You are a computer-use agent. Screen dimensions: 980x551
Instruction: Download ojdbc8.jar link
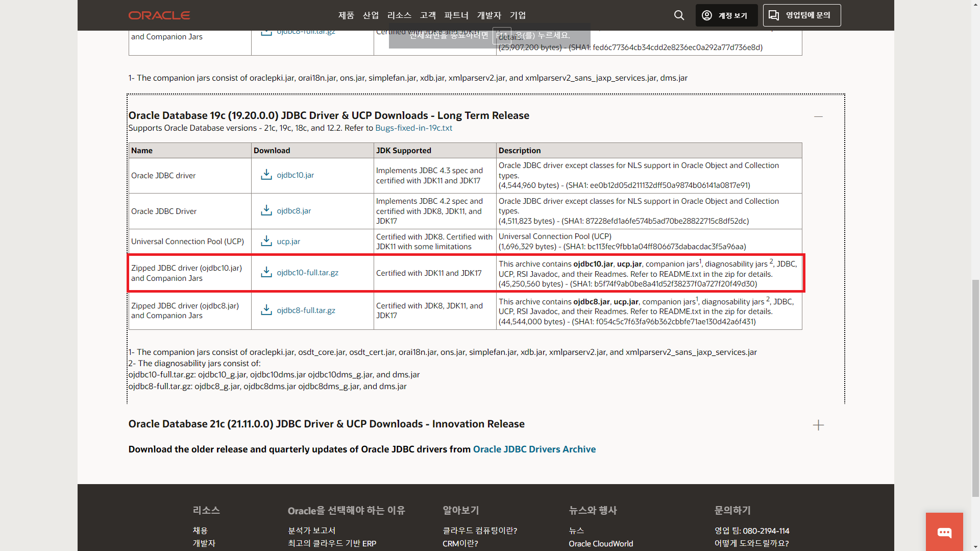(294, 210)
